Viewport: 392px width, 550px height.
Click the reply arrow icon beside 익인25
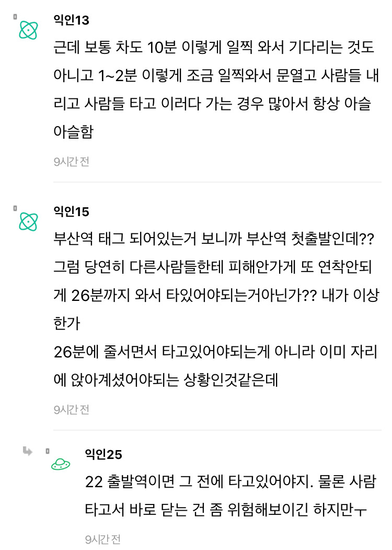[x=28, y=451]
